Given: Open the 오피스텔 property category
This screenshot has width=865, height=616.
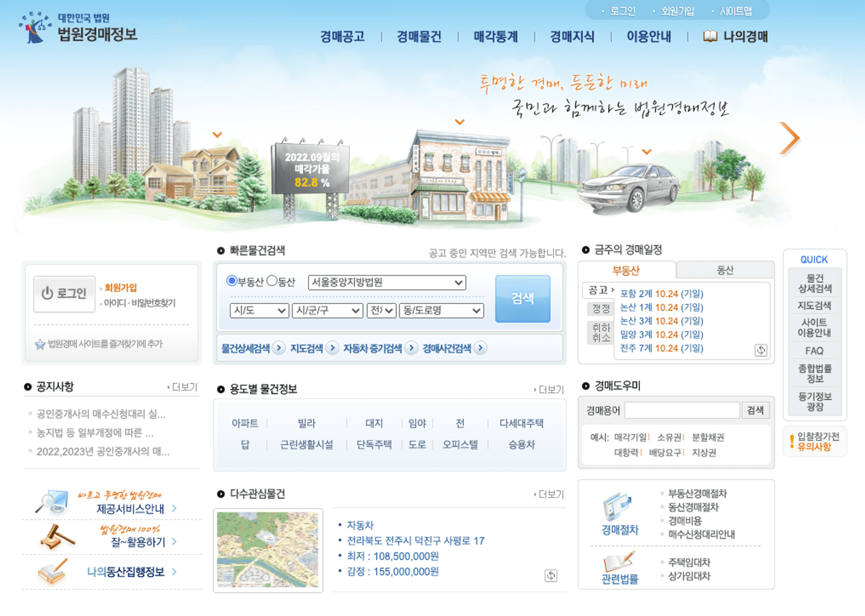Looking at the screenshot, I should pos(460,444).
